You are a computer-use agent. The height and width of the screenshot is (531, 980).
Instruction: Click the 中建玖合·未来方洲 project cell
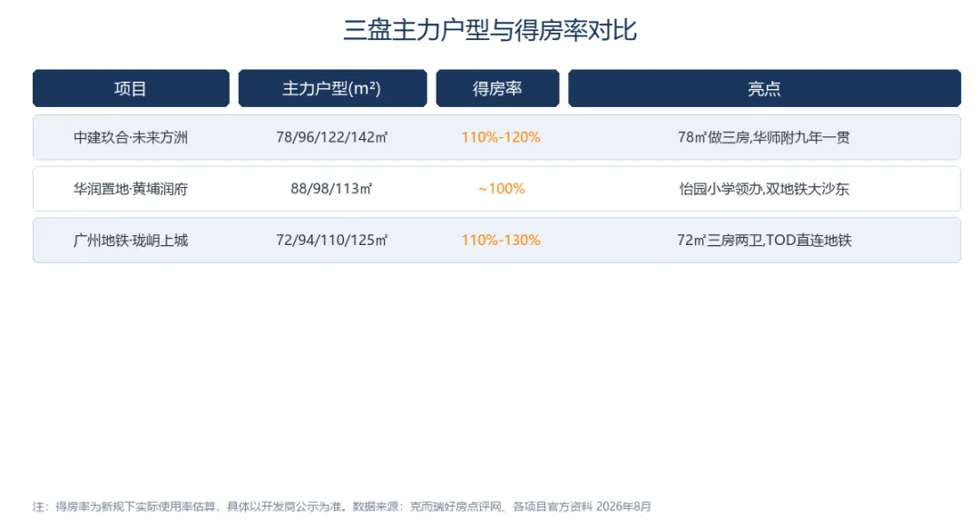point(131,138)
